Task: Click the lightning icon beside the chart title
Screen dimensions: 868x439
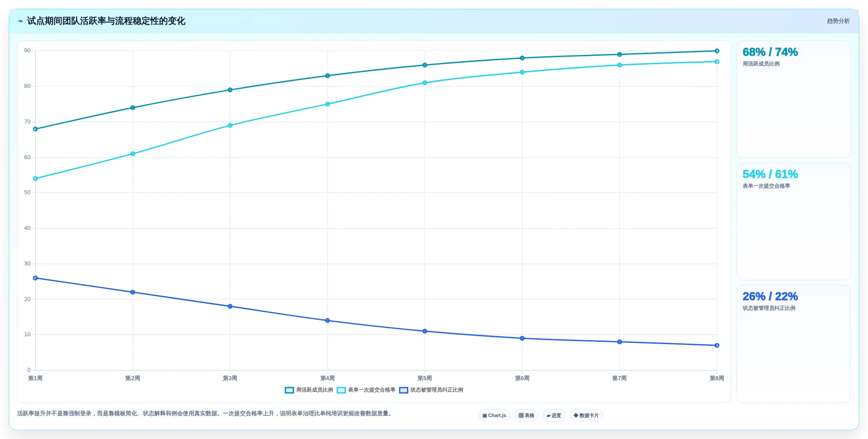Action: [20, 21]
